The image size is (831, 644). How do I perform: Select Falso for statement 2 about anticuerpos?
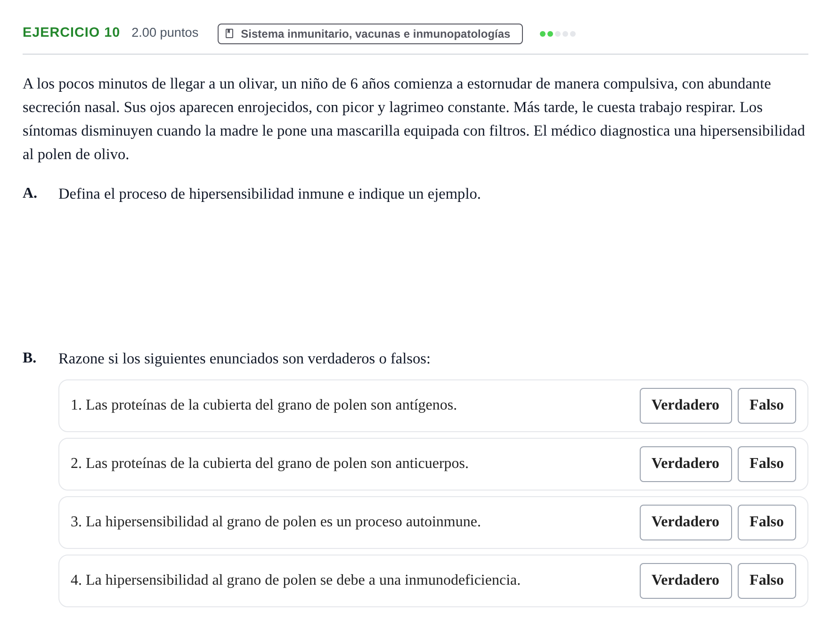(x=766, y=464)
